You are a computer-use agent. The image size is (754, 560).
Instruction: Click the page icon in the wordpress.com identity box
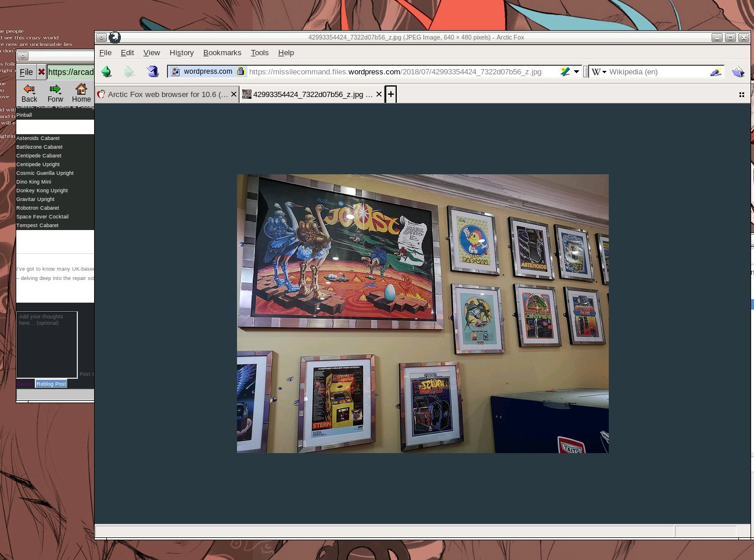175,71
